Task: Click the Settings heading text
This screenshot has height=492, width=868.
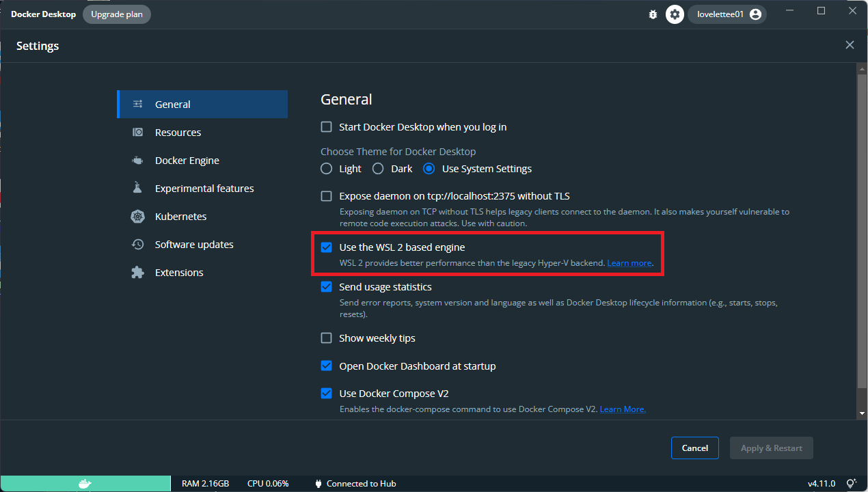Action: click(38, 46)
